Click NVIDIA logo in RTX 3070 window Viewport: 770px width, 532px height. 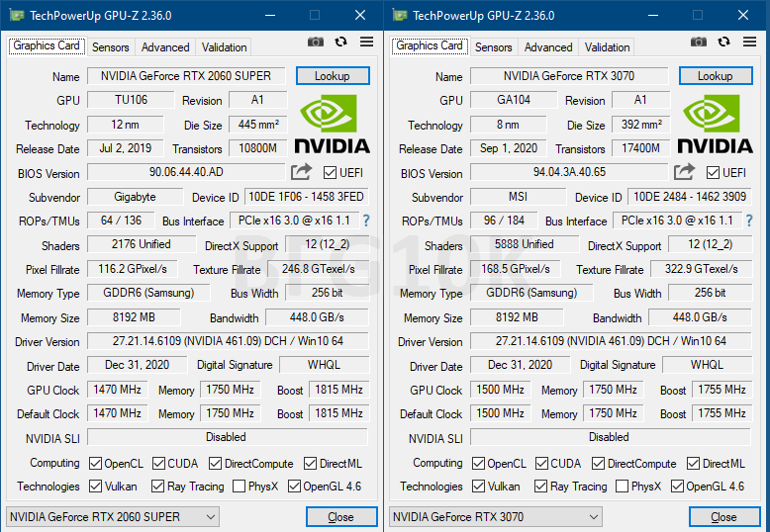click(x=715, y=124)
